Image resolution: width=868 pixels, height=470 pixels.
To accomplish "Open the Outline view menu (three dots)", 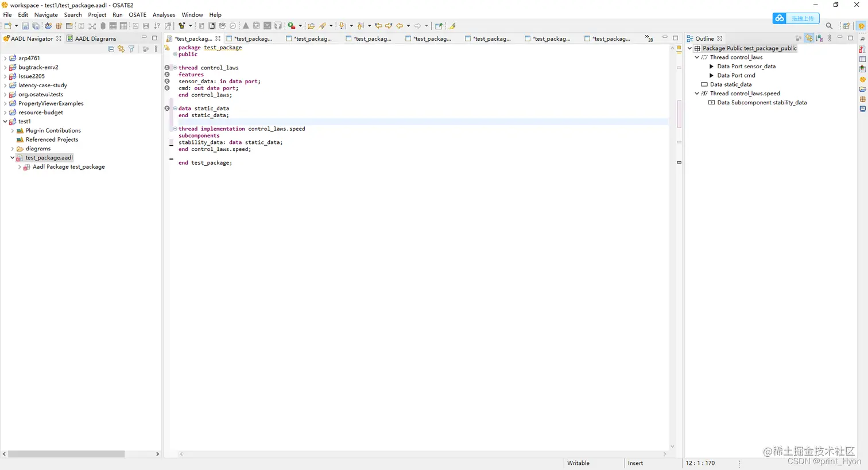I will point(830,38).
